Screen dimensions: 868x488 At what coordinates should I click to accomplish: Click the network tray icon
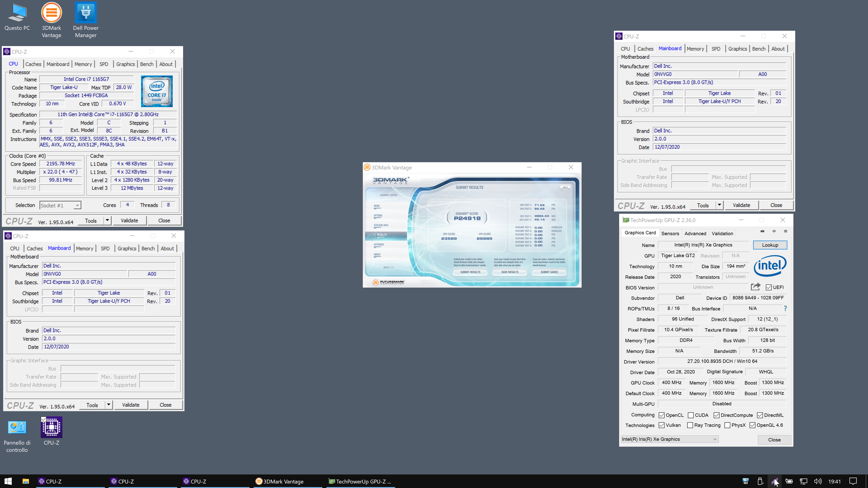pos(803,481)
